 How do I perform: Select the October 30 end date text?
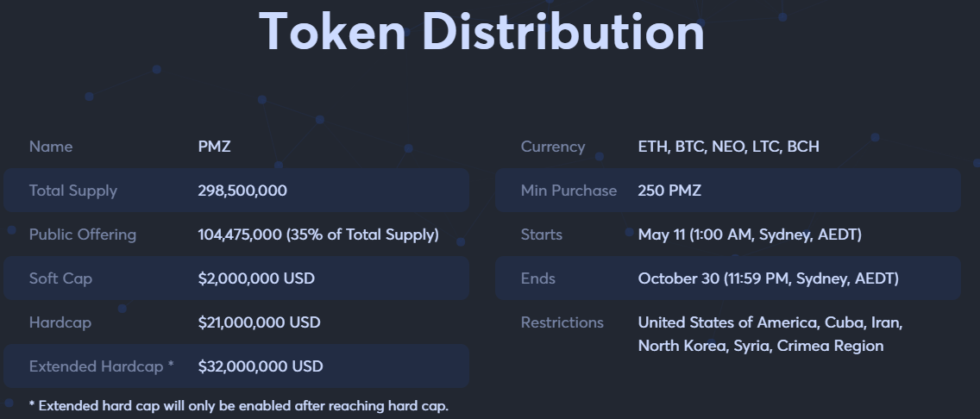coord(768,278)
